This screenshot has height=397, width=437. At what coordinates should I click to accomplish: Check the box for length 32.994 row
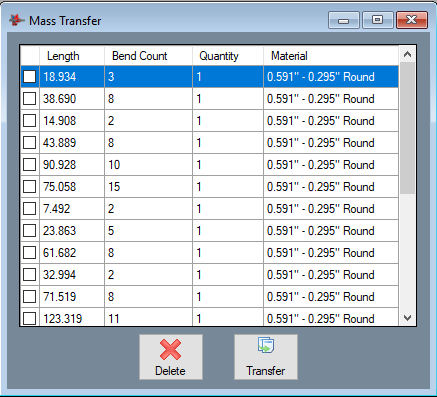point(30,275)
